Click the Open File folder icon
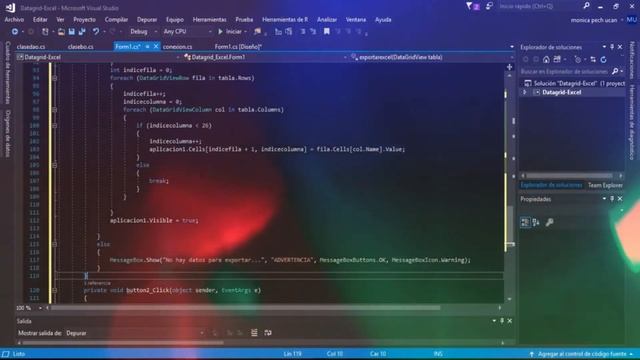 pos(61,31)
